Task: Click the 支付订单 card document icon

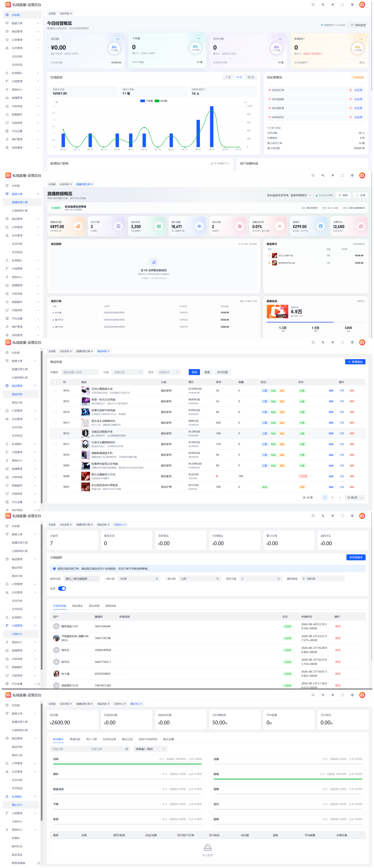Action: coord(118,226)
